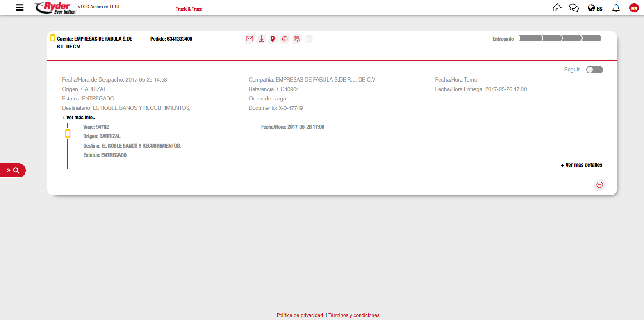Screen dimensions: 644x320
Task: Select the Track & Trace tab
Action: click(189, 9)
